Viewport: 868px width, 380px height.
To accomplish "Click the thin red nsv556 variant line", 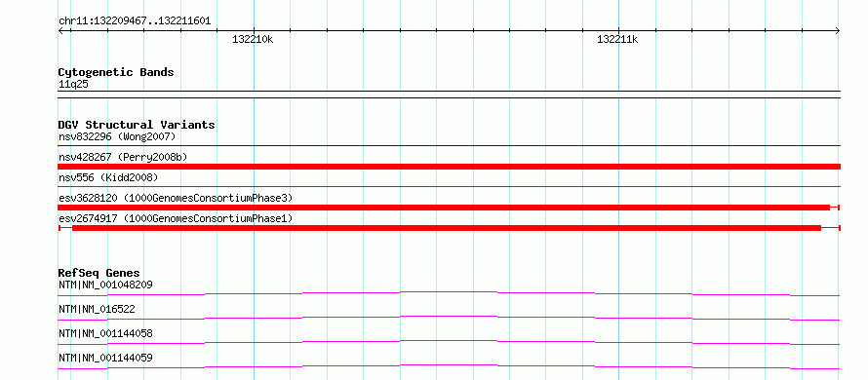I will [x=450, y=187].
